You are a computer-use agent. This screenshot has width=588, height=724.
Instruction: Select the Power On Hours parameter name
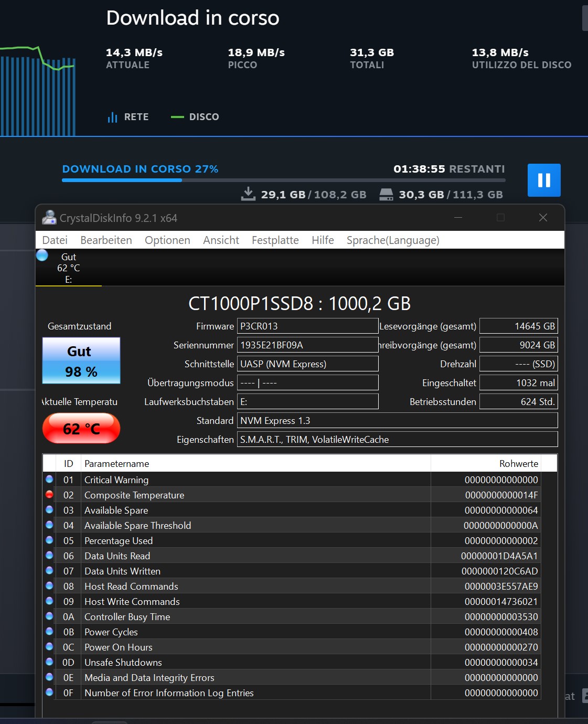pos(119,647)
